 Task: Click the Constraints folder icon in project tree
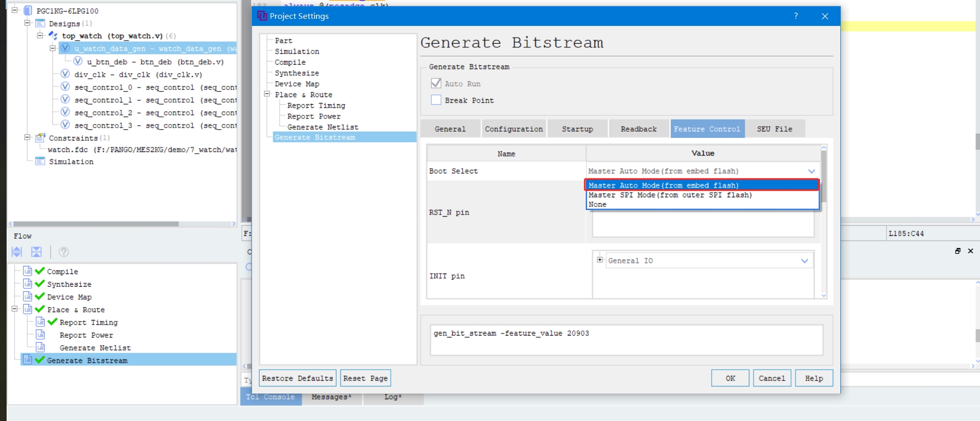(40, 137)
